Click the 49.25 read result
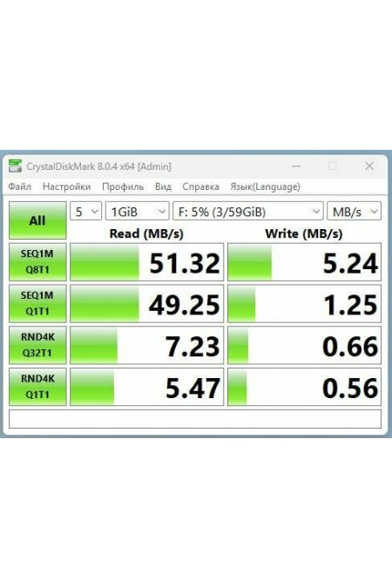392x588 pixels. pos(146,304)
